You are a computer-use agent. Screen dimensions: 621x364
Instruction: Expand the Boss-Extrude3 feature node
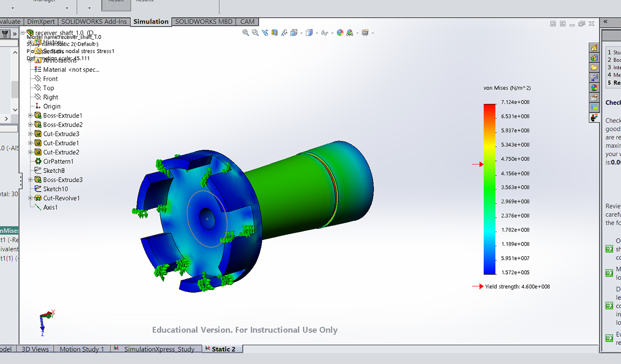point(30,180)
